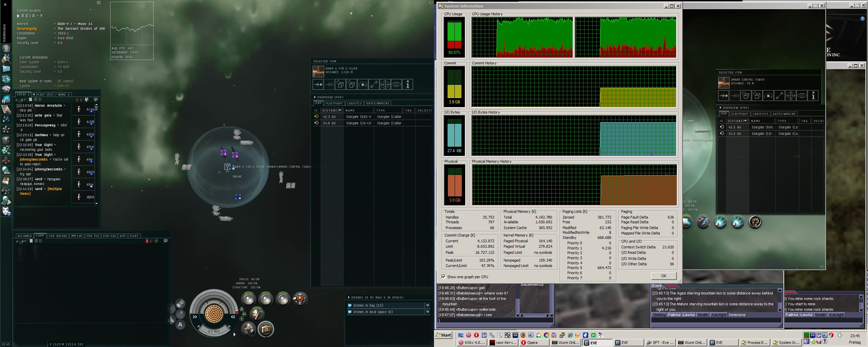Viewport: 868px width, 347px height.
Task: Open the Windows Start button
Action: click(443, 335)
